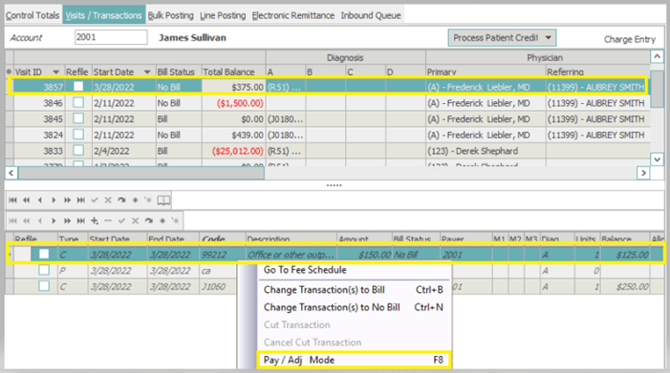
Task: Go to last visit record
Action: pyautogui.click(x=81, y=200)
